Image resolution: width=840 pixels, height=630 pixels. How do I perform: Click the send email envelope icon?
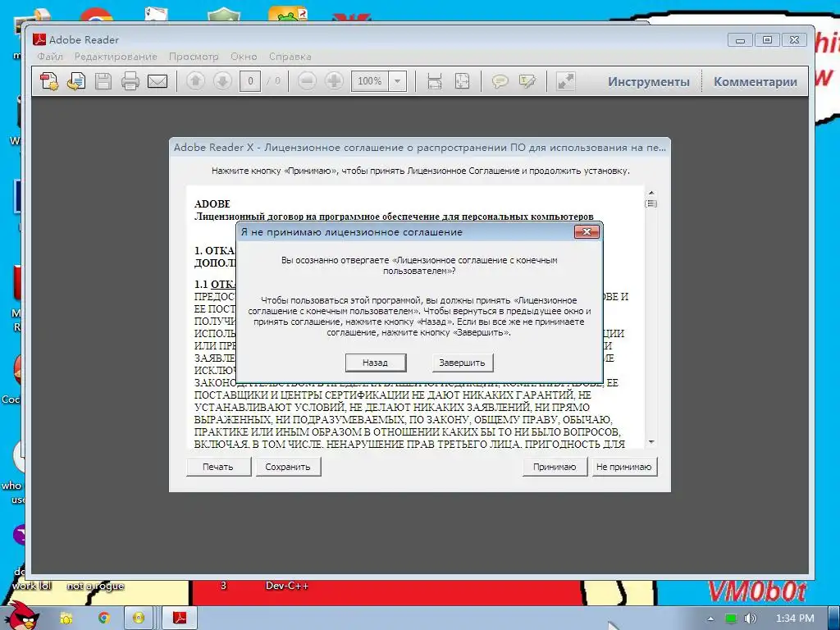tap(157, 81)
